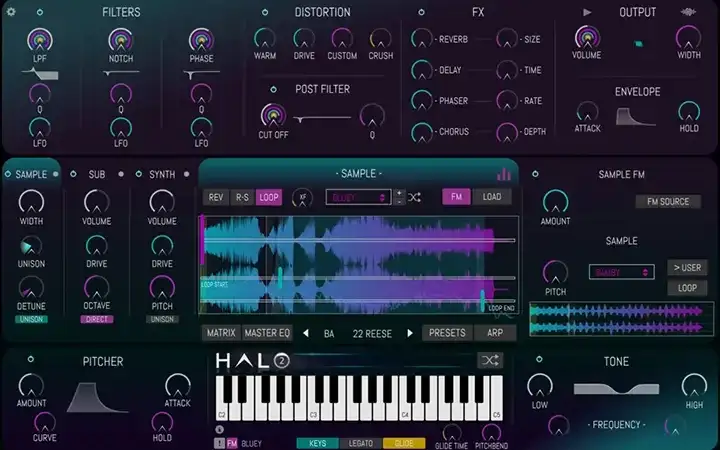Click the minus stepper next to sample dropdown
The image size is (720, 450).
click(399, 202)
